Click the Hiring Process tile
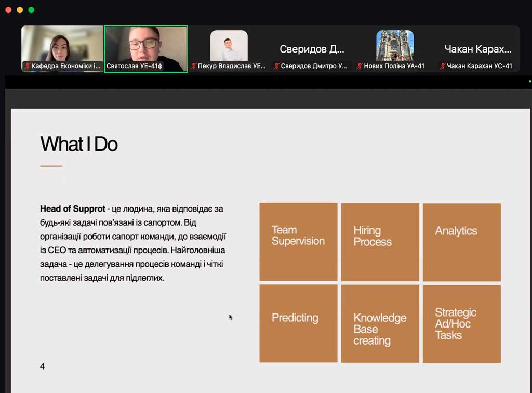The width and height of the screenshot is (532, 393). [x=380, y=242]
